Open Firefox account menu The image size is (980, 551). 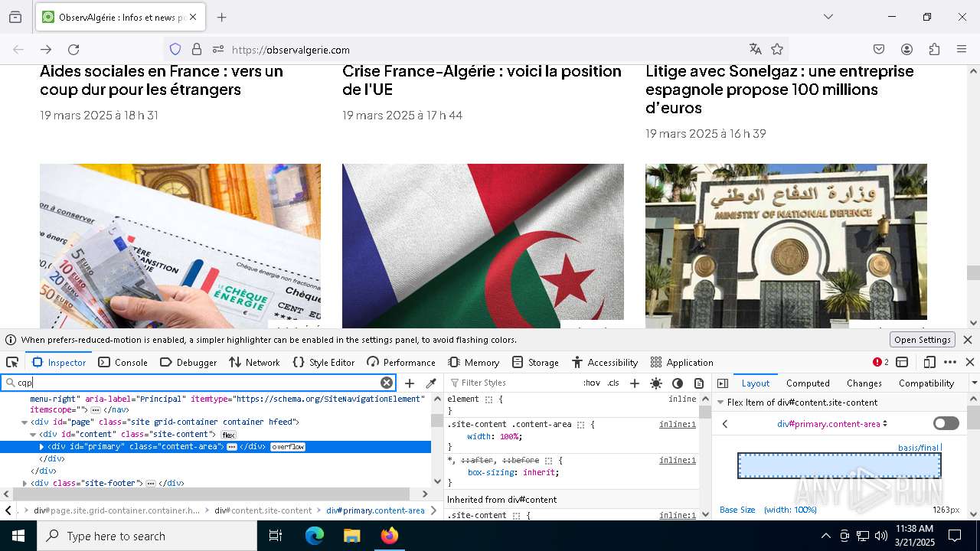pos(906,50)
